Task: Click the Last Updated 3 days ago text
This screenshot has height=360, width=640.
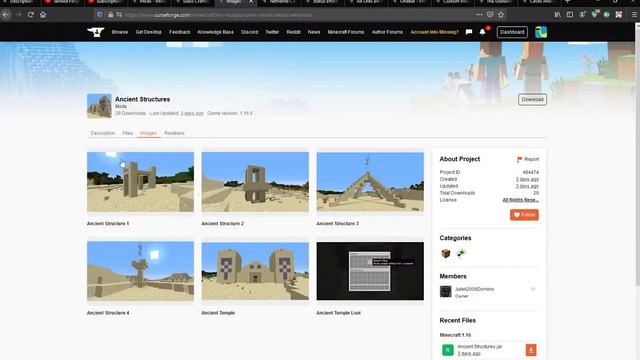Action: [176, 113]
